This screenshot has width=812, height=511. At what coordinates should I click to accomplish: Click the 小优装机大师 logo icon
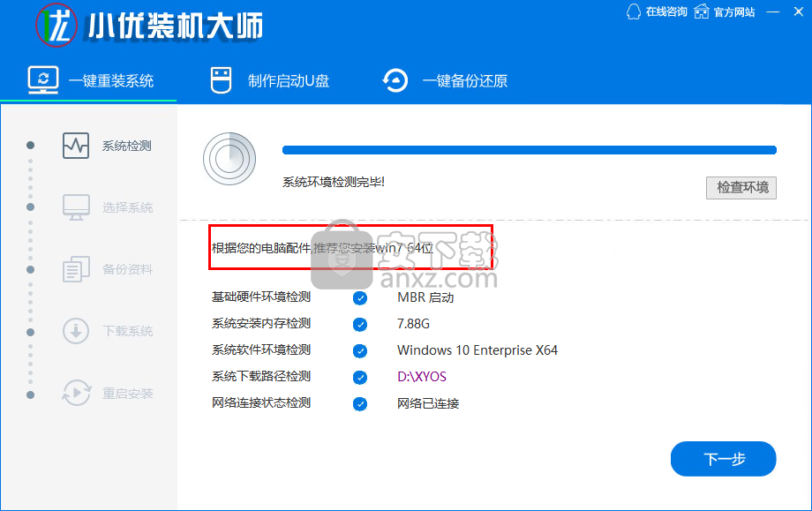(56, 25)
